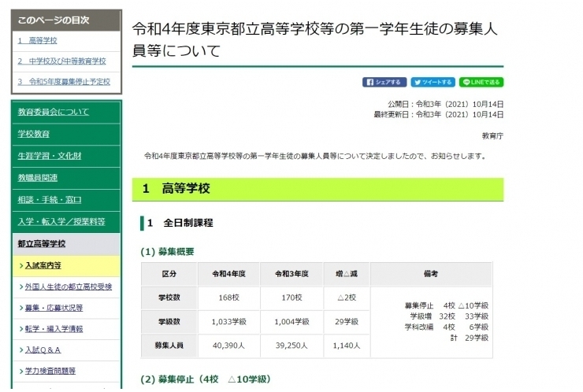Click このページの目次 header
This screenshot has height=392, width=583.
click(x=66, y=20)
